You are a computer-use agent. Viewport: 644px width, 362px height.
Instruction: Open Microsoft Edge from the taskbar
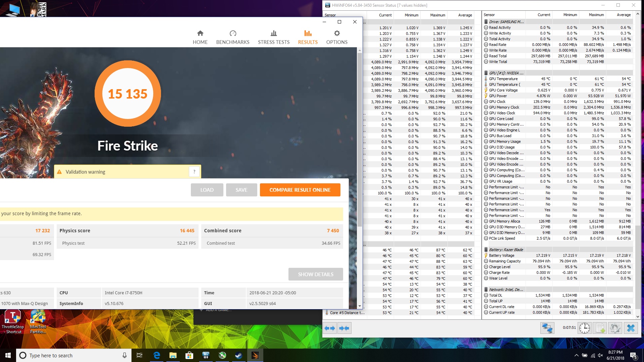tap(157, 355)
